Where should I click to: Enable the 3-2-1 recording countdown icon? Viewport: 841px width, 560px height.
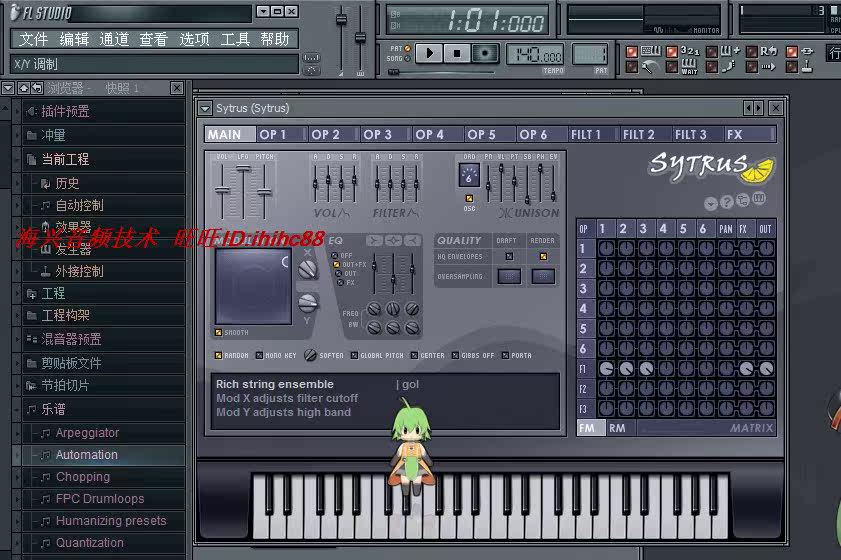(x=689, y=51)
